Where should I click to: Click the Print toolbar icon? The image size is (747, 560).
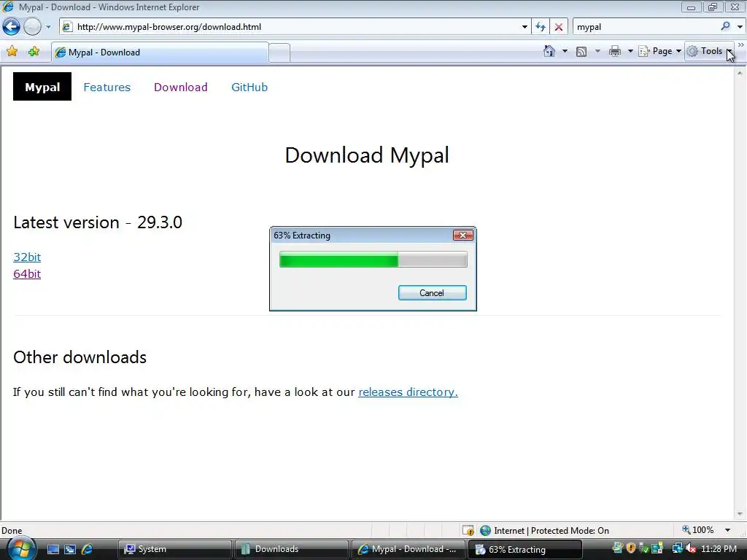[x=615, y=51]
